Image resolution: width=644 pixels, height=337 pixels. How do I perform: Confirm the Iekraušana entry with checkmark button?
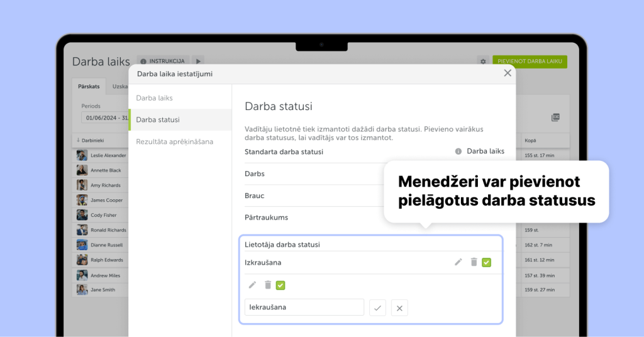tap(377, 308)
